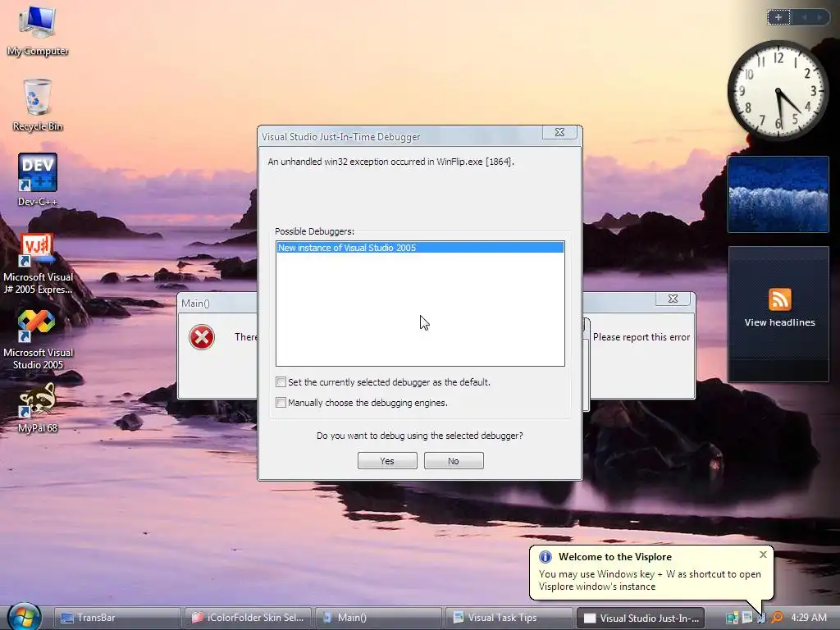Switch to iColorFolder Skin Sel... taskbar button
The width and height of the screenshot is (840, 630).
[x=248, y=618]
